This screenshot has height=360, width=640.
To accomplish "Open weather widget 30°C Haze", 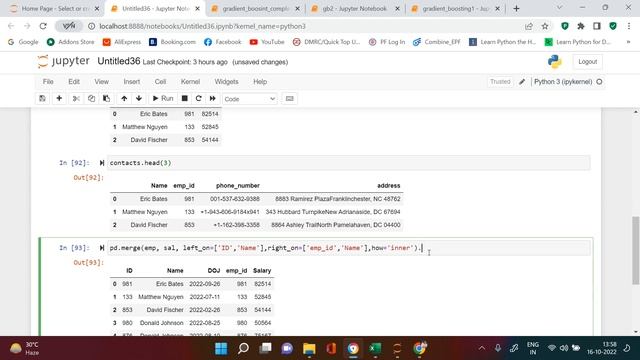I will coord(24,348).
